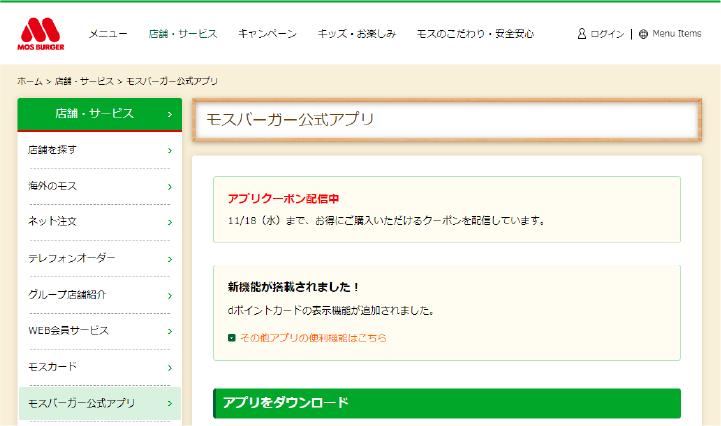Click the green 店舗・サービス sidebar header
The image size is (721, 426).
tap(100, 114)
